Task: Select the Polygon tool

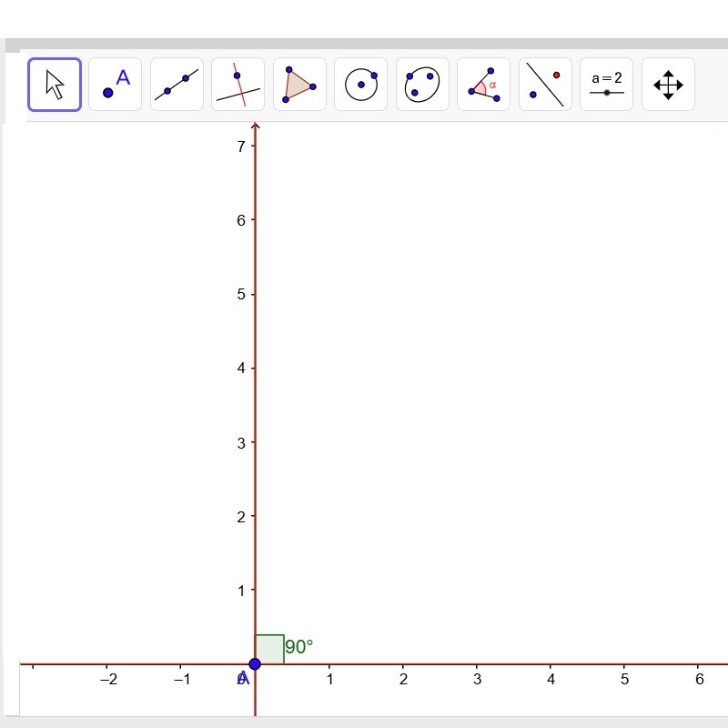Action: click(299, 85)
